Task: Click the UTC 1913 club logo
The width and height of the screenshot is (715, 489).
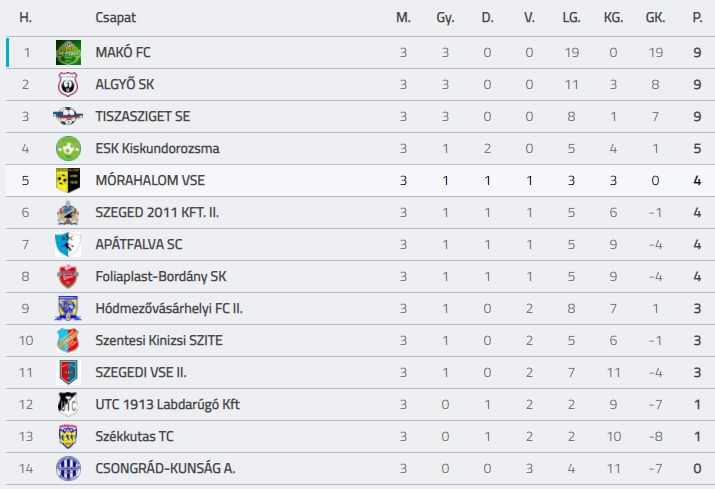Action: click(x=68, y=404)
